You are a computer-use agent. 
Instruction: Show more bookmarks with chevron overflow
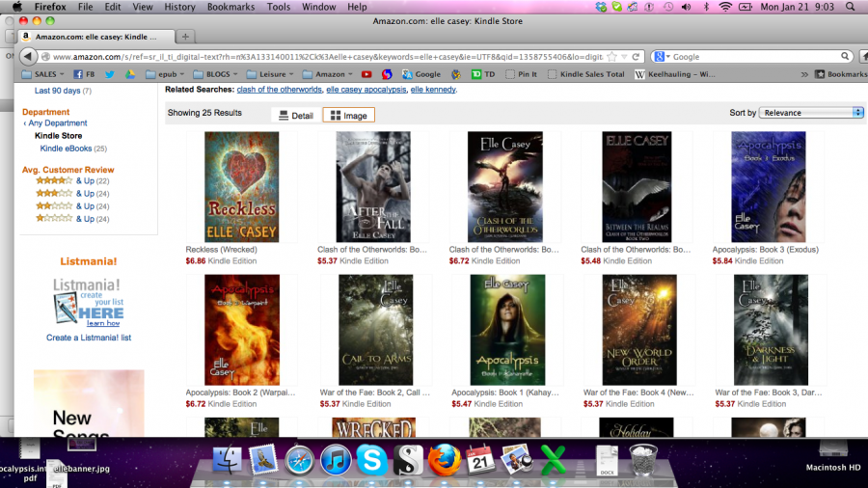click(804, 74)
